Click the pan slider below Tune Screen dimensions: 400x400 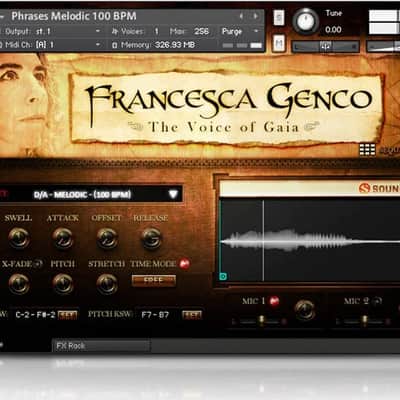tap(325, 46)
